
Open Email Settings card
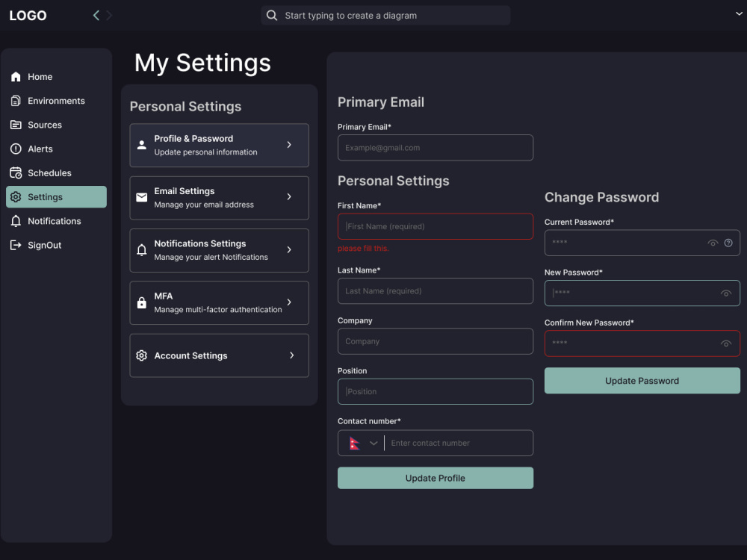[219, 198]
